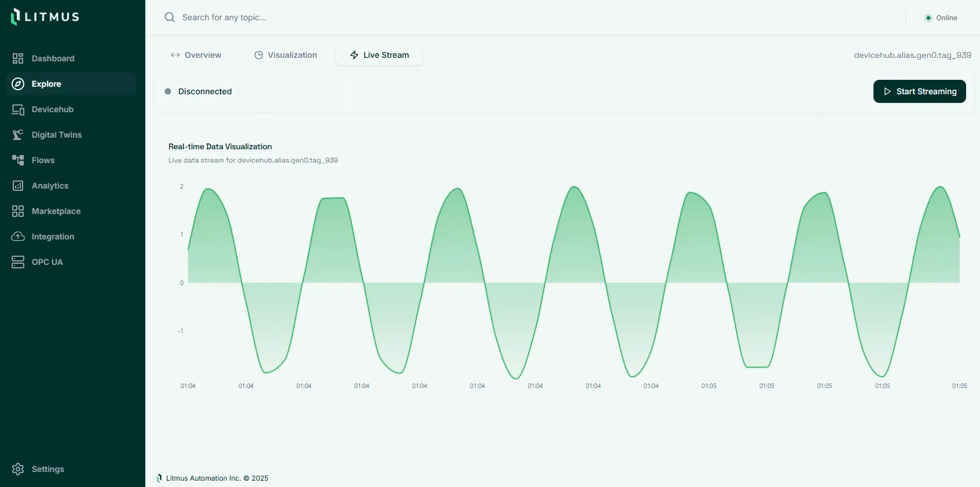Open Devicehub from the sidebar
The image size is (980, 487).
point(71,109)
